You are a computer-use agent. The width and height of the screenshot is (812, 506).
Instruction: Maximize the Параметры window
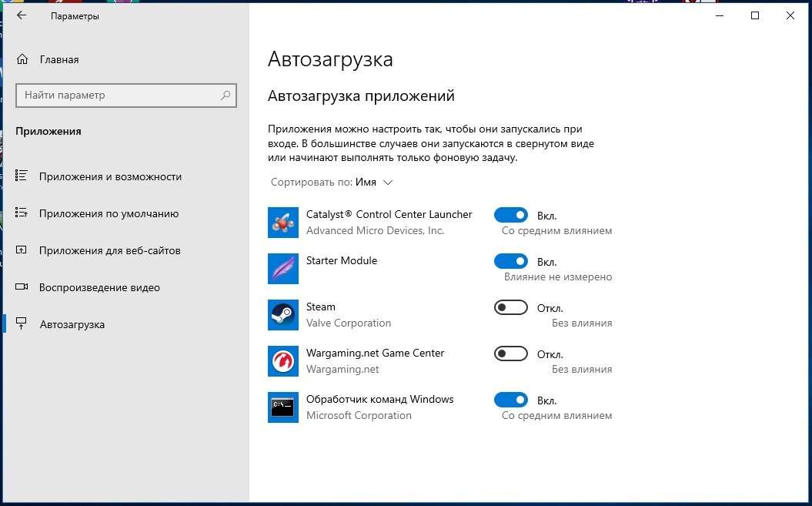(754, 15)
